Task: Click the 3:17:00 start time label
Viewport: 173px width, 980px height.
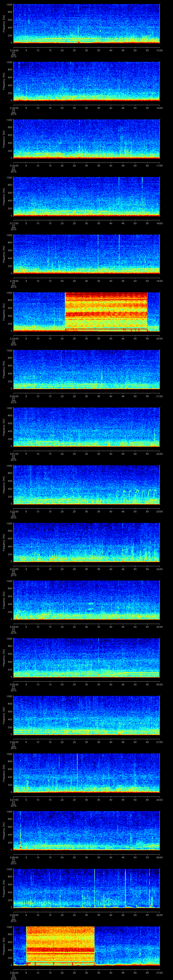Action: point(14,223)
